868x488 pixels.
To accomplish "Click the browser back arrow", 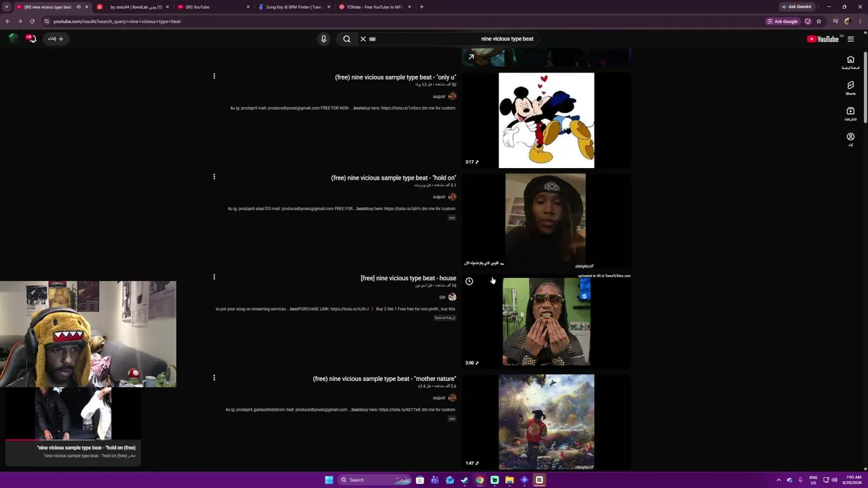I will pos(7,21).
